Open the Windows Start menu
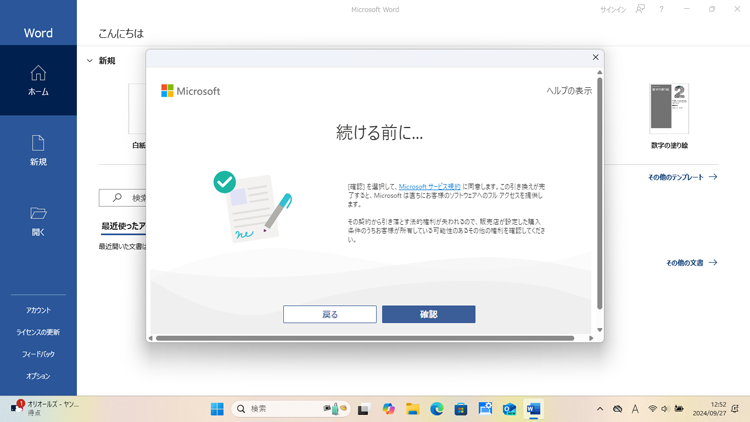The height and width of the screenshot is (422, 750). tap(217, 409)
